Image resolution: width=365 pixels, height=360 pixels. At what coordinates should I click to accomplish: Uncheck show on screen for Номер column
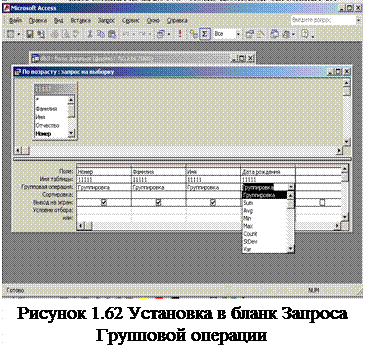pyautogui.click(x=104, y=202)
